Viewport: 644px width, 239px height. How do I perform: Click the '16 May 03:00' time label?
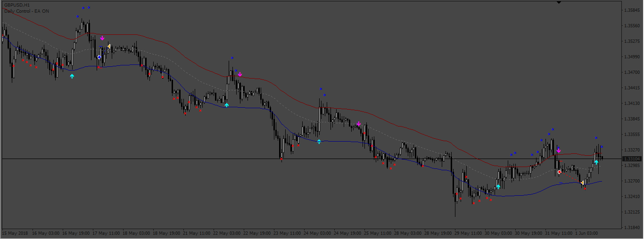45,233
